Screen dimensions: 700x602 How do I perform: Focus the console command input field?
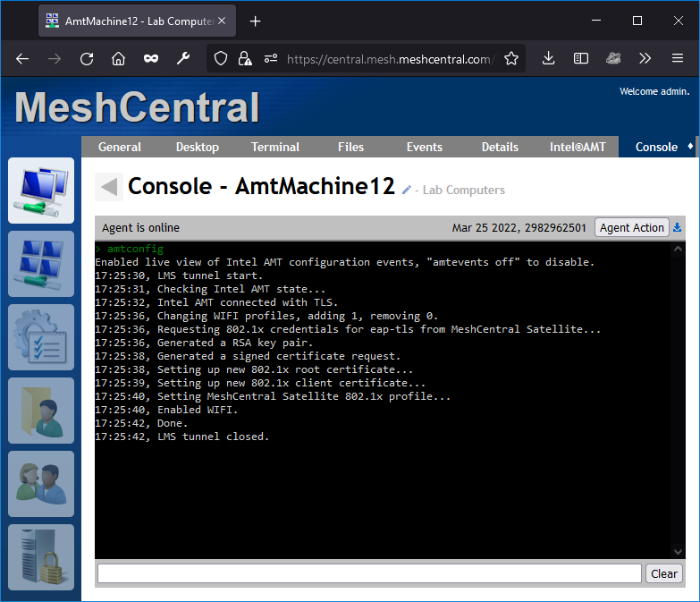pyautogui.click(x=369, y=573)
